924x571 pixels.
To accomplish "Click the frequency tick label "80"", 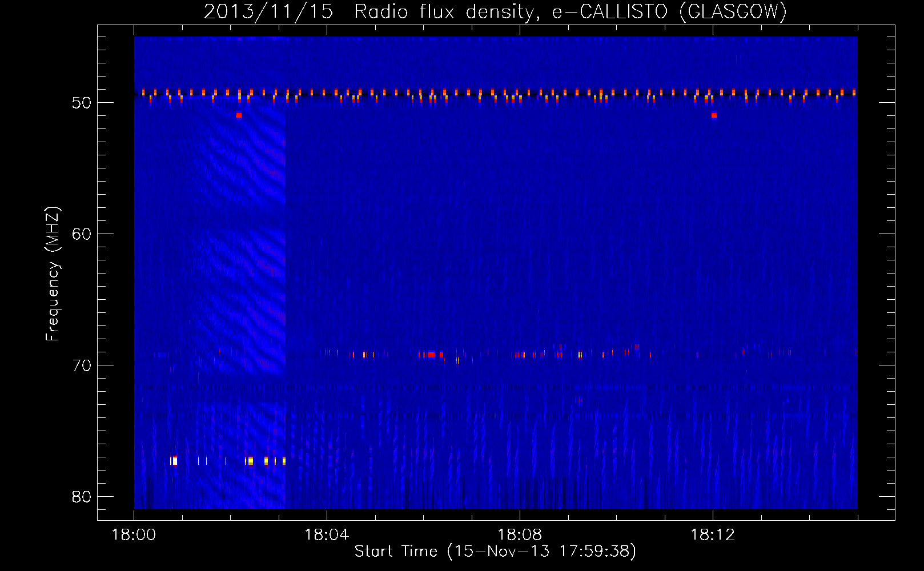I will [x=82, y=497].
